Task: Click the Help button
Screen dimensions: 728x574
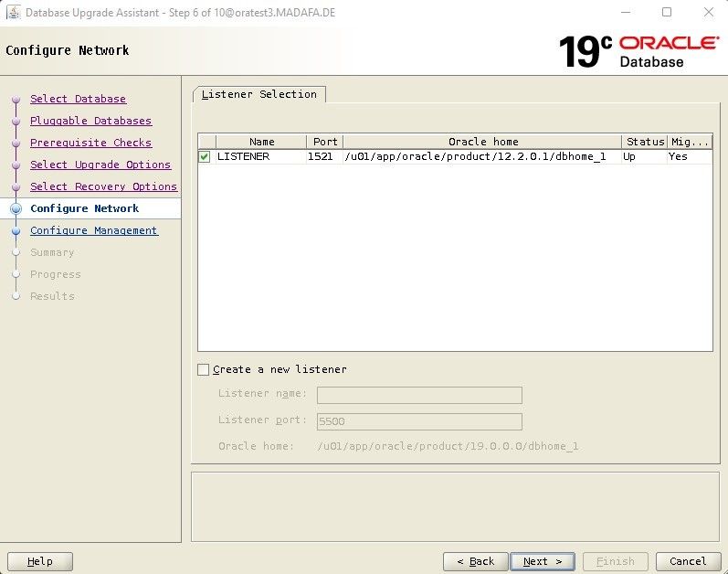Action: click(x=40, y=561)
